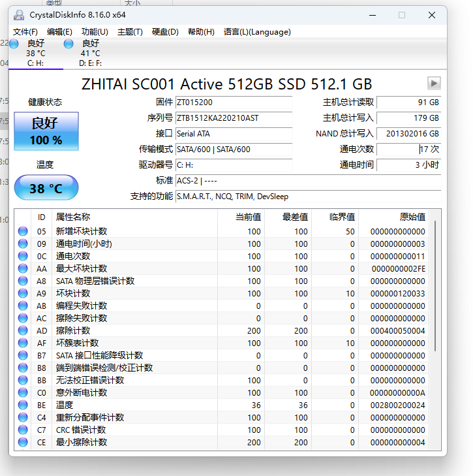This screenshot has width=473, height=476.
Task: Click the ID column header
Action: point(42,217)
